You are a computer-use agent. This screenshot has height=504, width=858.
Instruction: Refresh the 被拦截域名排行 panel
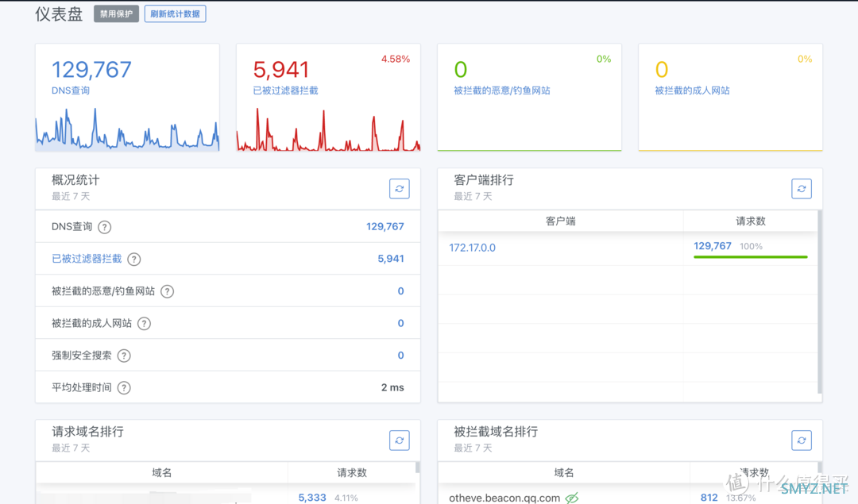click(802, 440)
